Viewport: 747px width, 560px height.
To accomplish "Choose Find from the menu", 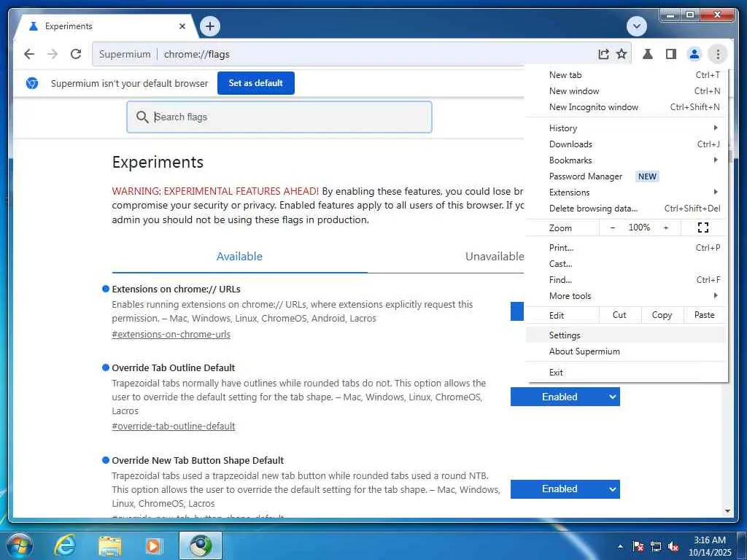I will [627, 280].
